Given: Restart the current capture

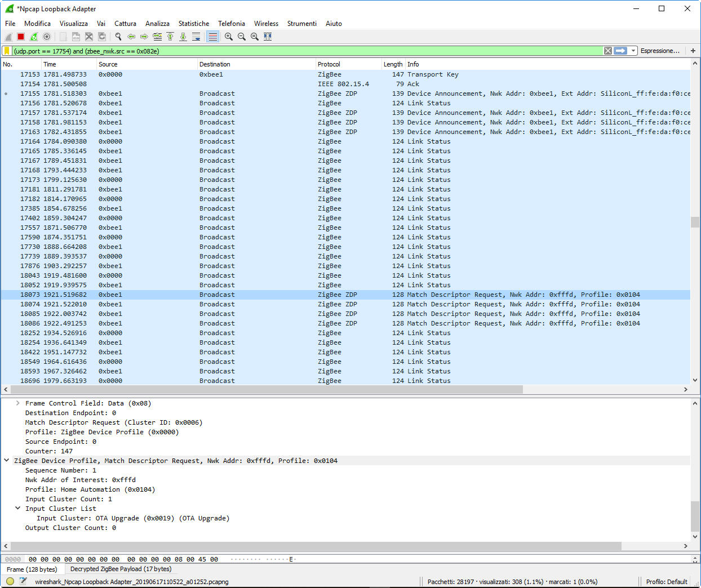Looking at the screenshot, I should (34, 37).
